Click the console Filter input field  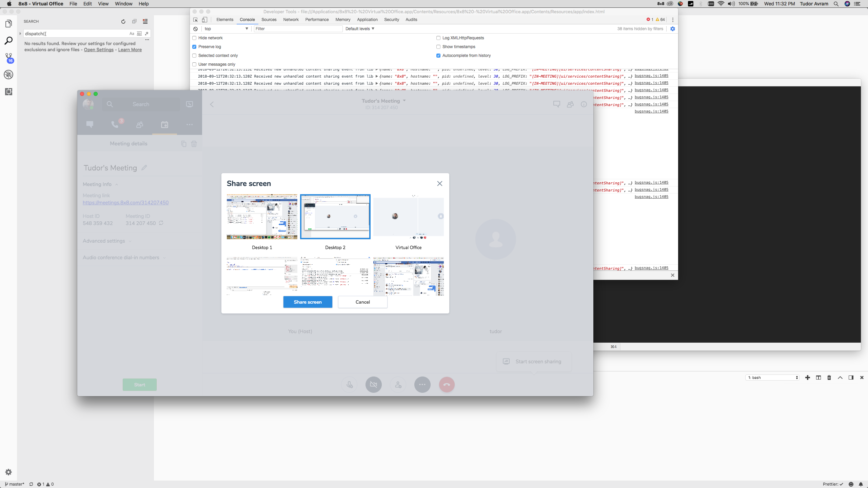(298, 29)
